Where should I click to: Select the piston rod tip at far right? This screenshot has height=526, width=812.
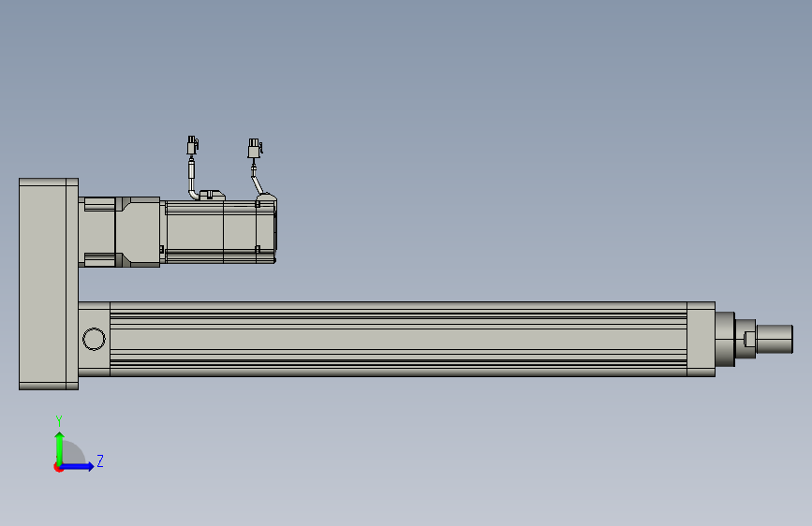click(x=775, y=339)
